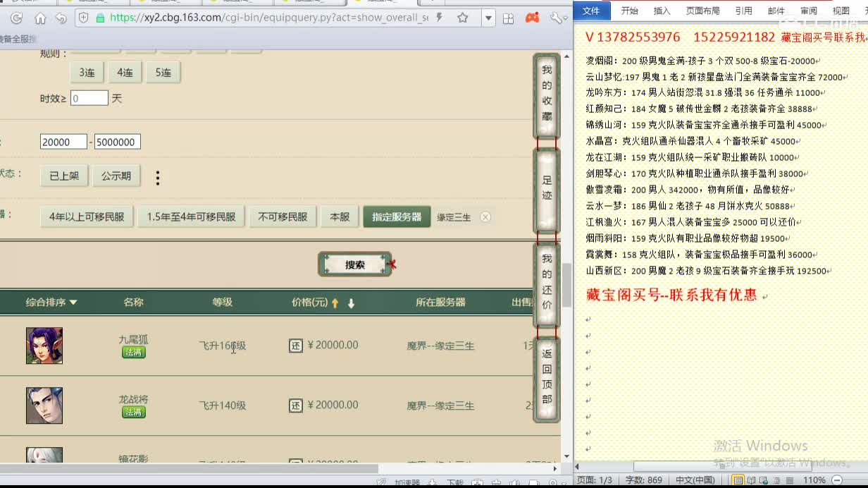Open the Word 开始 ribbon tab
The width and height of the screenshot is (868, 488).
(629, 11)
